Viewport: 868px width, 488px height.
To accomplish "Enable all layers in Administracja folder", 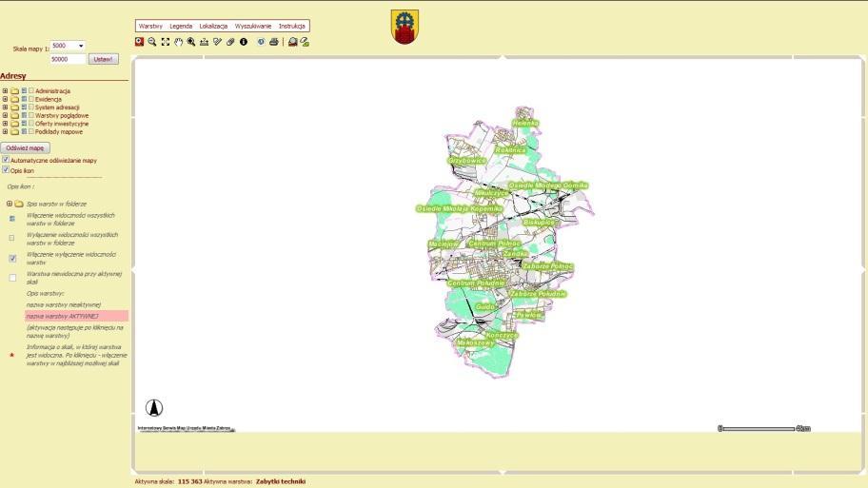I will tap(24, 90).
